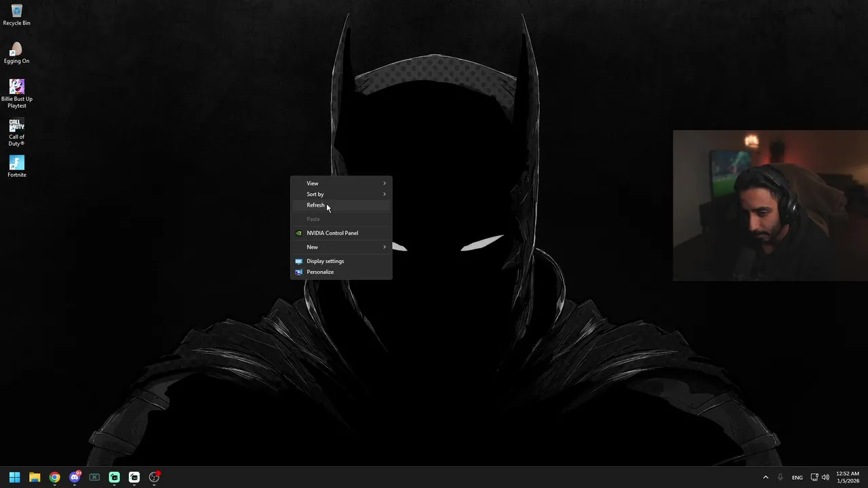
Task: Choose Refresh from the context menu
Action: [x=341, y=205]
